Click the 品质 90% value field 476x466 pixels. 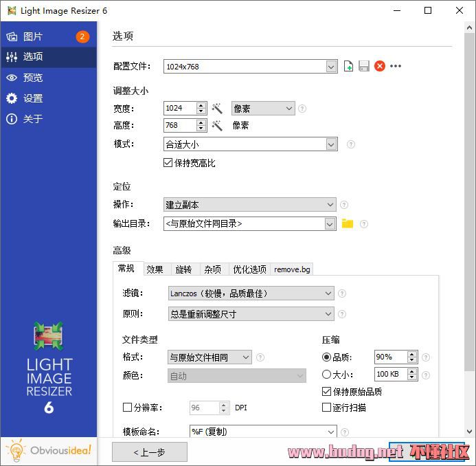pyautogui.click(x=390, y=357)
